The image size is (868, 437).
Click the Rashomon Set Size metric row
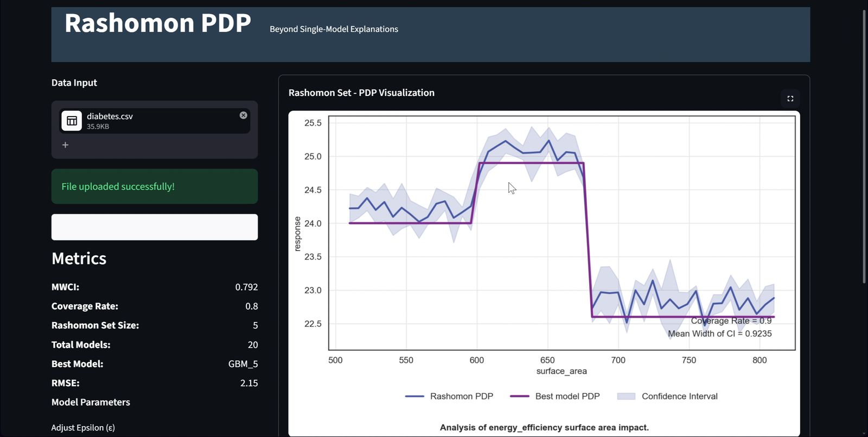pyautogui.click(x=155, y=325)
